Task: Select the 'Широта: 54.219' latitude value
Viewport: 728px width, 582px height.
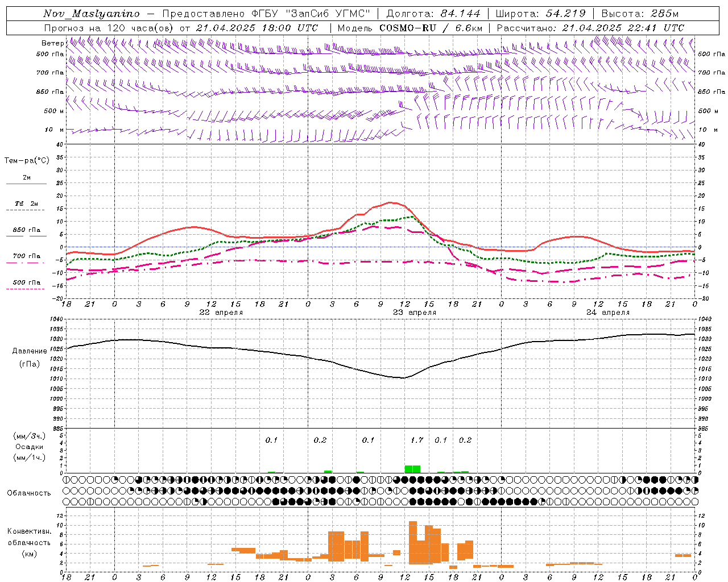Action: [x=541, y=14]
